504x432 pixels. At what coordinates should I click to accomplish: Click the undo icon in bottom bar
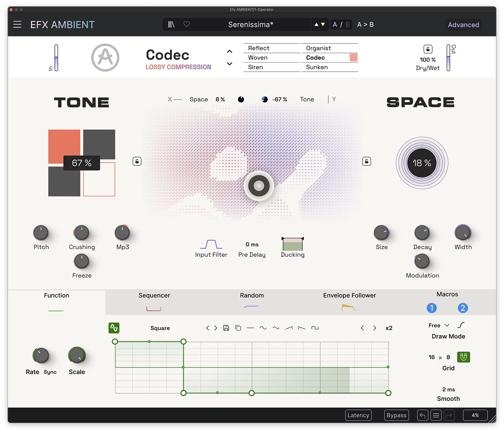click(x=422, y=415)
